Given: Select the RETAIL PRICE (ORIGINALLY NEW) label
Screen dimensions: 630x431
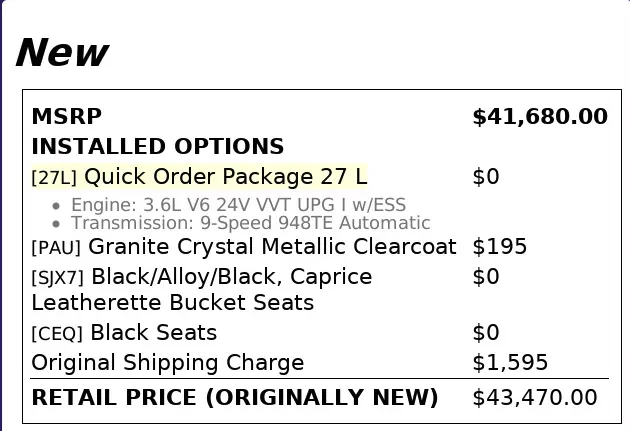Looking at the screenshot, I should [235, 398].
